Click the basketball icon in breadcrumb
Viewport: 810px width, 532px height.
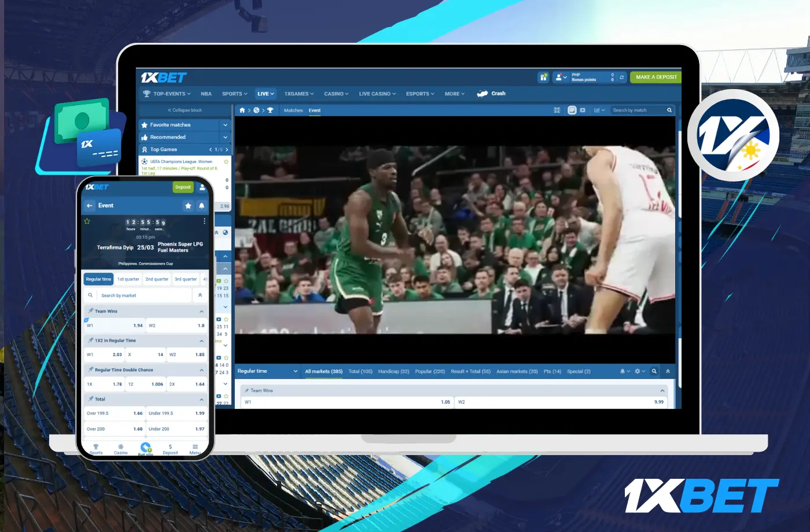coord(256,110)
